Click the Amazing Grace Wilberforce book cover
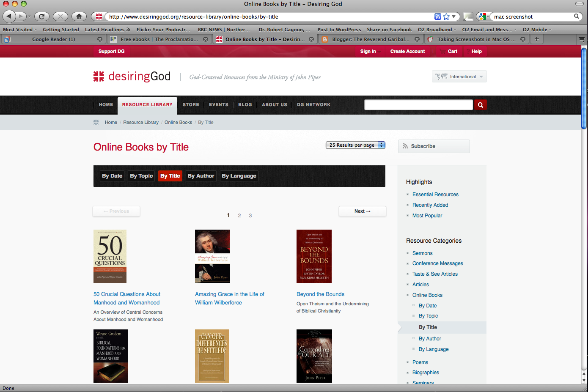This screenshot has height=392, width=588. [212, 256]
